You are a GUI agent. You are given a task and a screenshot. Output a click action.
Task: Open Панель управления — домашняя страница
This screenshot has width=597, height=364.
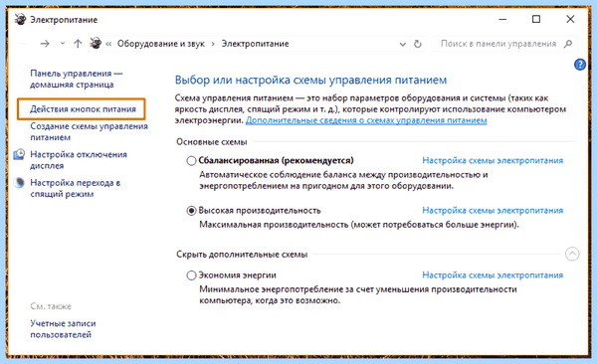(x=77, y=79)
